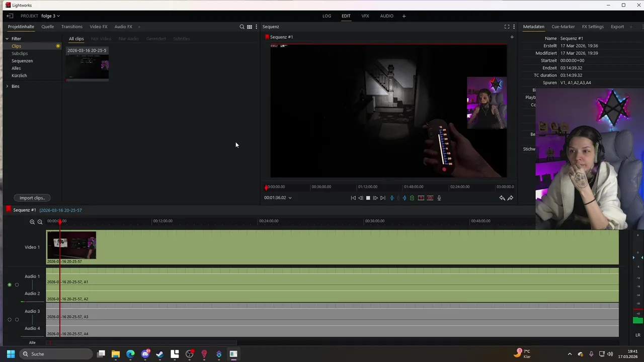Select the All clips filter
The width and height of the screenshot is (644, 362).
pos(76,39)
